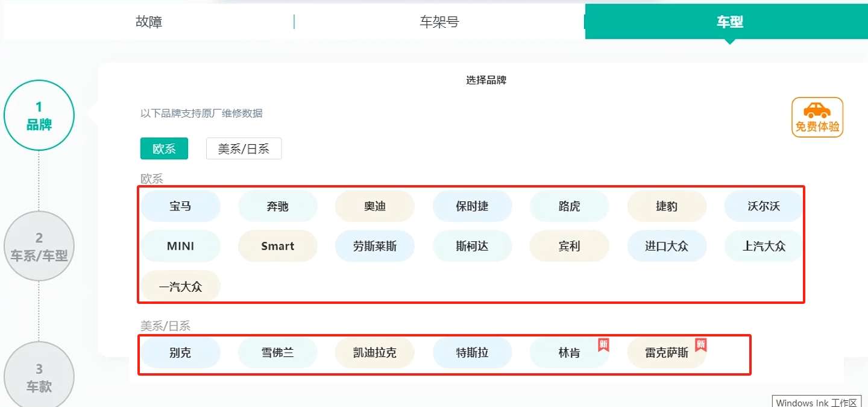Select 一汽大众 from the brands
Viewport: 868px width, 407px height.
[x=181, y=286]
